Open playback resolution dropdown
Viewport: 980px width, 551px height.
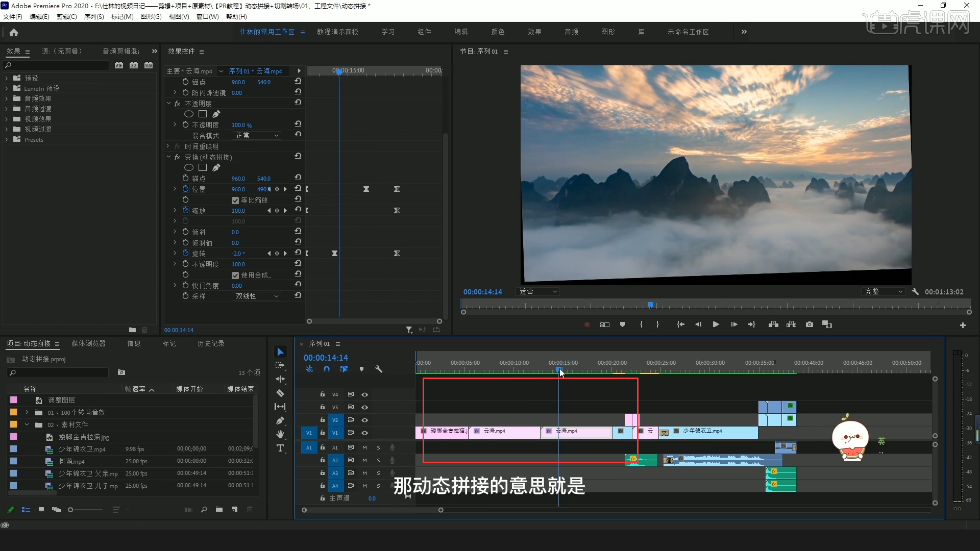(x=883, y=292)
